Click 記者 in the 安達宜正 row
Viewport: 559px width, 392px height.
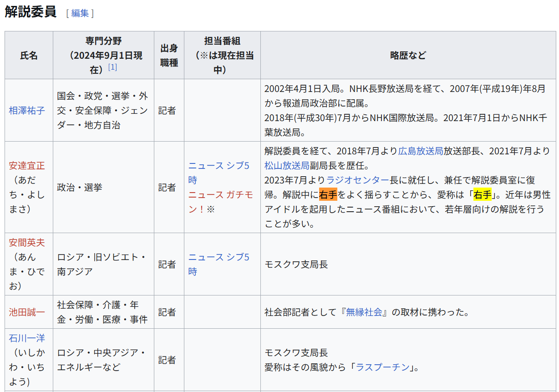[x=167, y=188]
